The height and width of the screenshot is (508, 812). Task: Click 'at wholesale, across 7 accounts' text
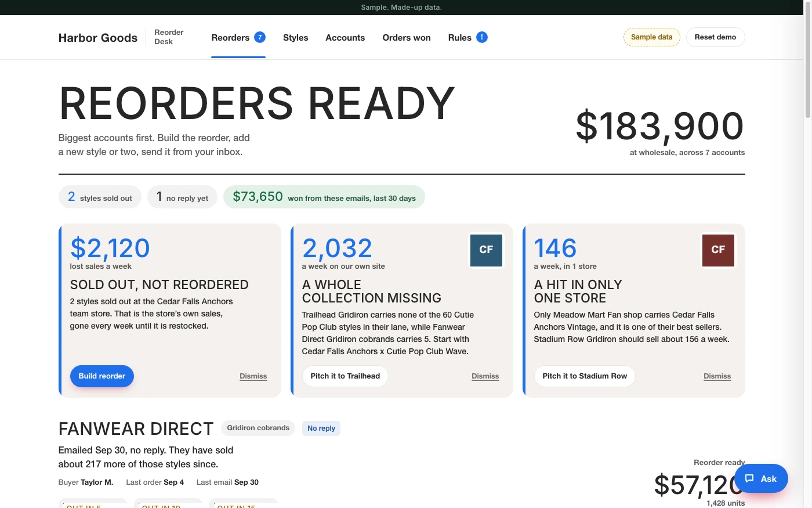[687, 153]
